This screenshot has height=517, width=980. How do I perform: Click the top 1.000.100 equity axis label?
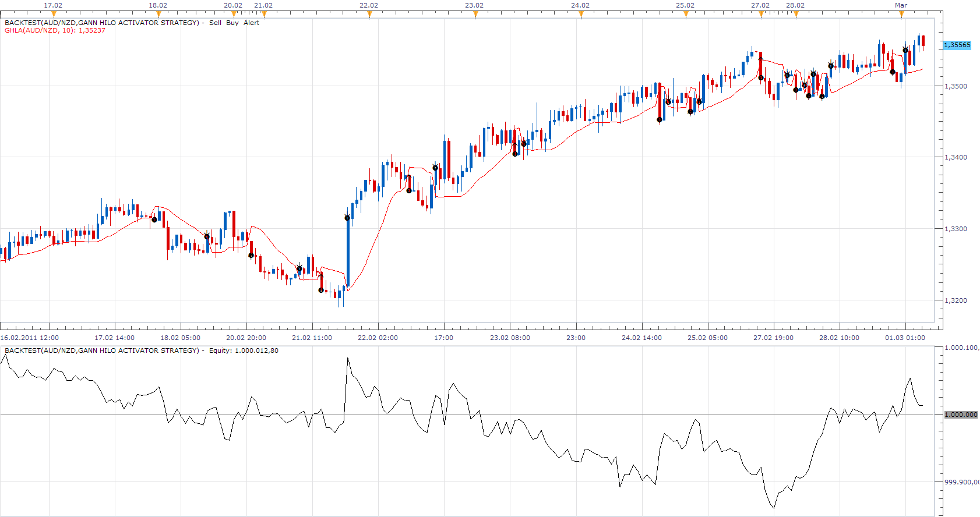[x=962, y=348]
